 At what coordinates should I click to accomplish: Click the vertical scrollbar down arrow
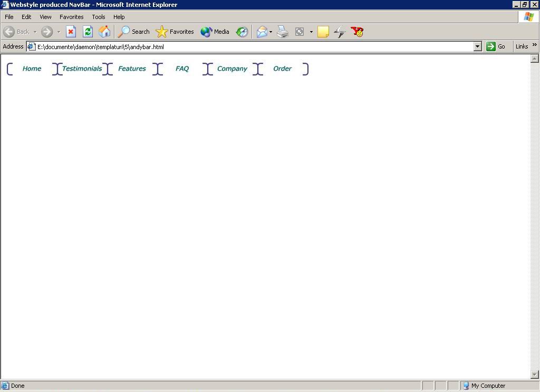pos(534,374)
